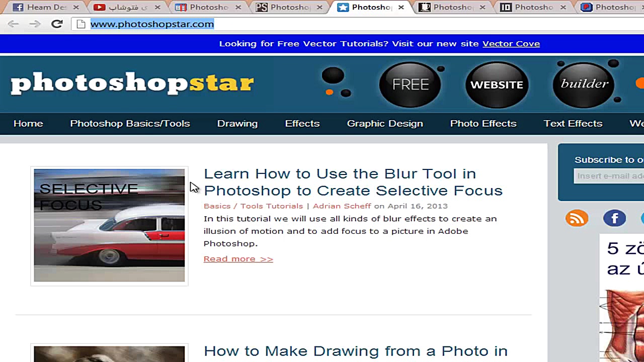Click the browser forward arrow
Screen dimensions: 644x362
tap(34, 24)
